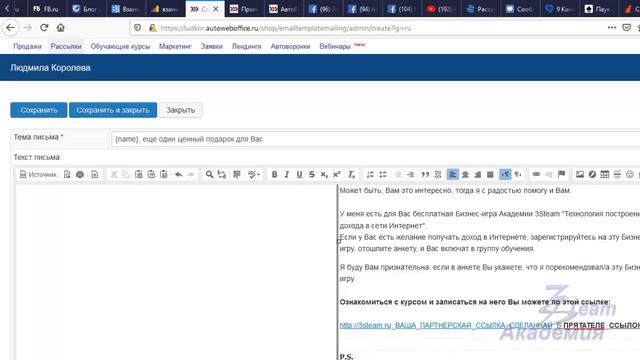Click the Decrease Indent icon
This screenshot has height=360, width=640.
click(398, 175)
